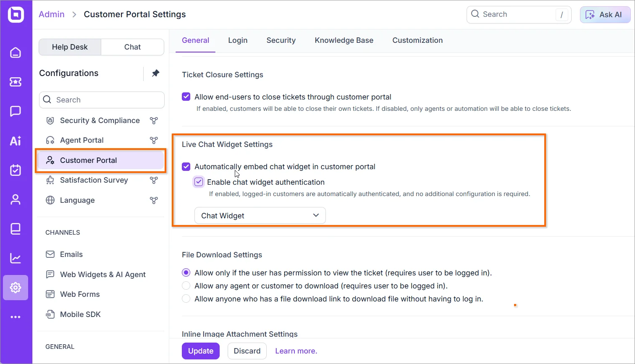Image resolution: width=635 pixels, height=364 pixels.
Task: Toggle Automatically embed chat widget checkbox
Action: [x=186, y=167]
